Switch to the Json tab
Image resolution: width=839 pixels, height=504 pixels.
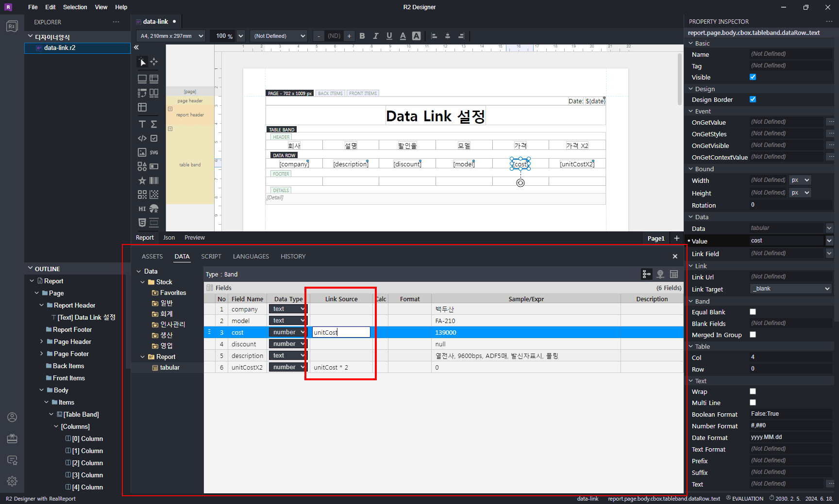169,238
